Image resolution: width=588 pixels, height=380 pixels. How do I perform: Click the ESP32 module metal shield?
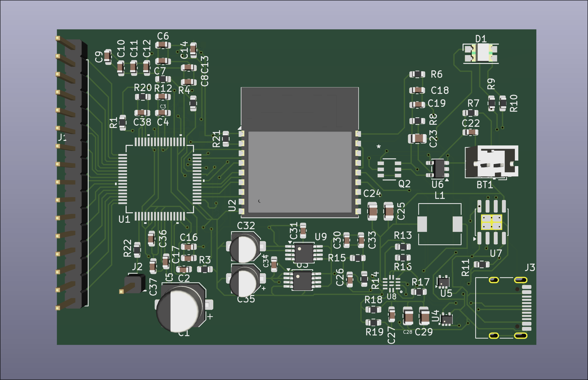[300, 172]
